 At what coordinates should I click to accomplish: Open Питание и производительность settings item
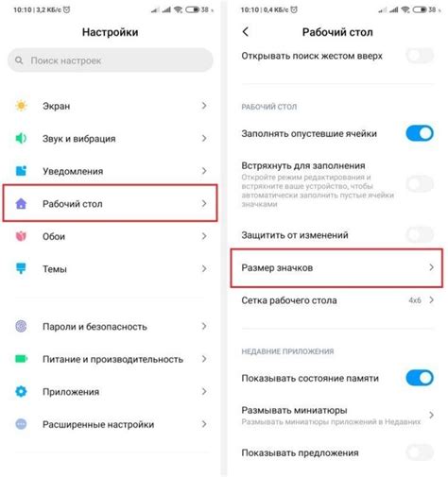pos(111,359)
